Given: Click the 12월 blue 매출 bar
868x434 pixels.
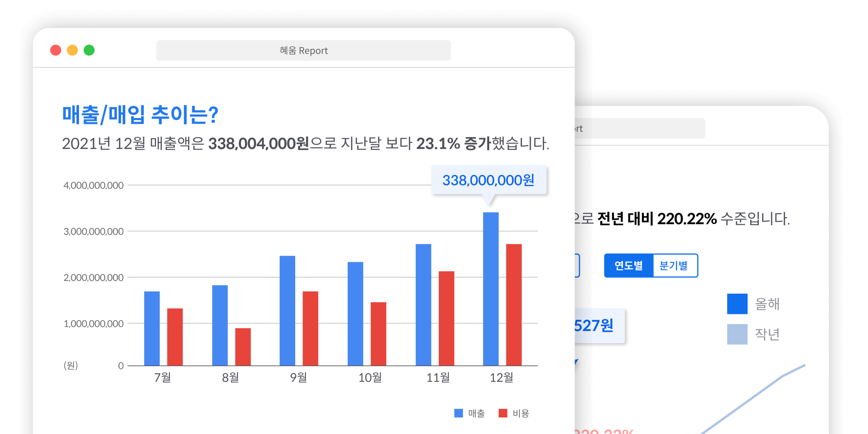Looking at the screenshot, I should [491, 289].
